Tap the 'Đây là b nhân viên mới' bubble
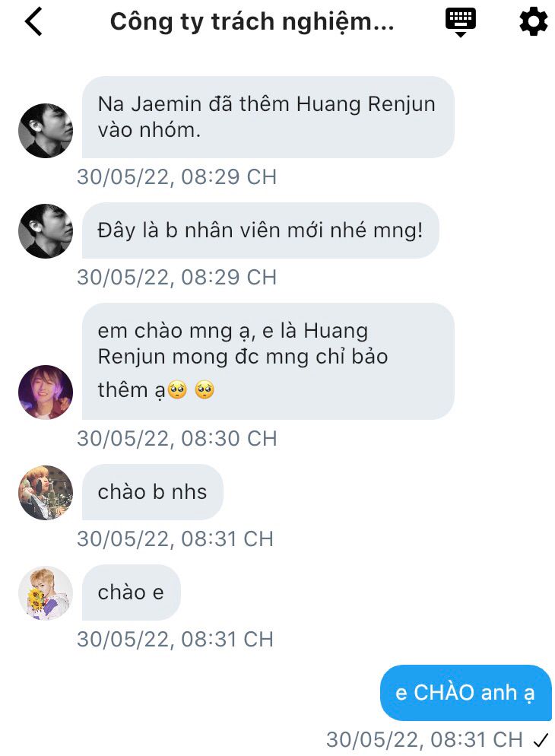The width and height of the screenshot is (555, 756). (x=260, y=230)
